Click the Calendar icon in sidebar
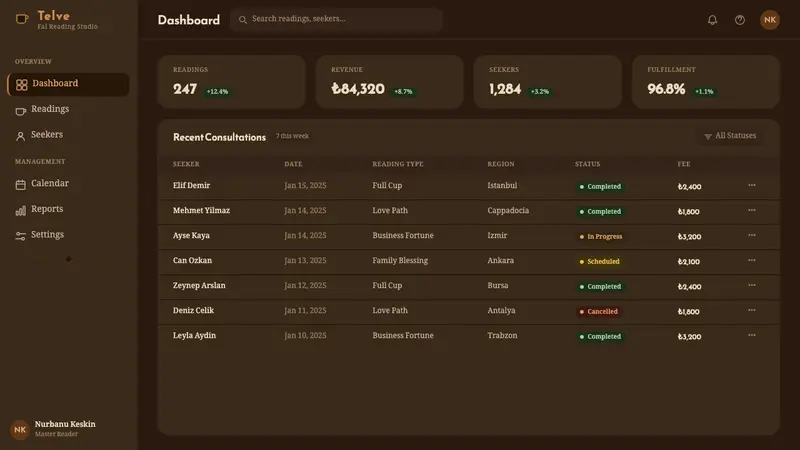 coord(20,185)
